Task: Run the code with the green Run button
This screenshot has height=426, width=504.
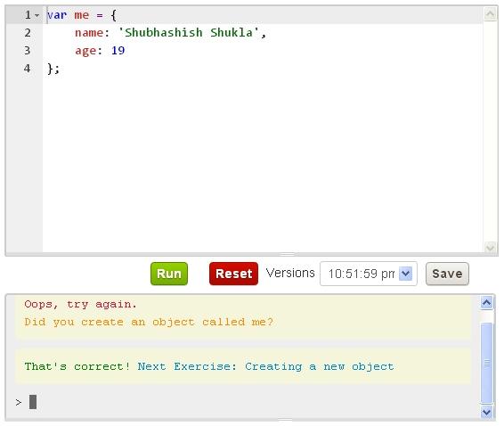Action: pyautogui.click(x=169, y=274)
